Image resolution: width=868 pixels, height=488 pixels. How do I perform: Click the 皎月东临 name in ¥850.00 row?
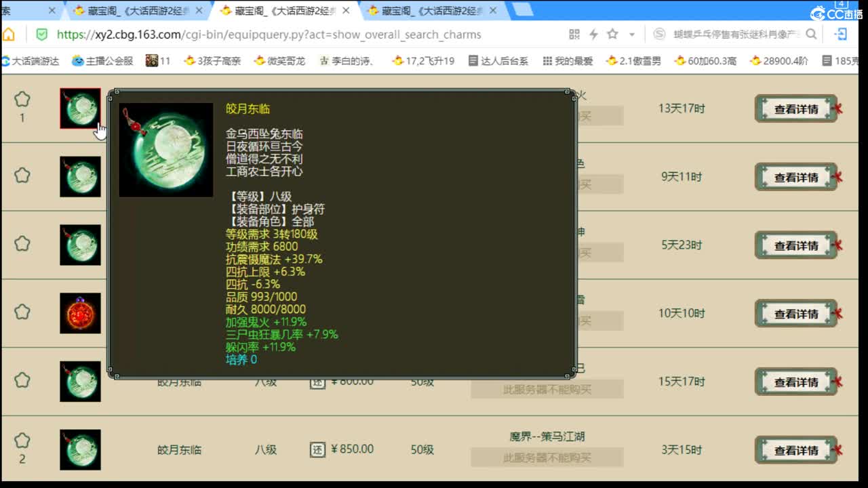tap(180, 450)
